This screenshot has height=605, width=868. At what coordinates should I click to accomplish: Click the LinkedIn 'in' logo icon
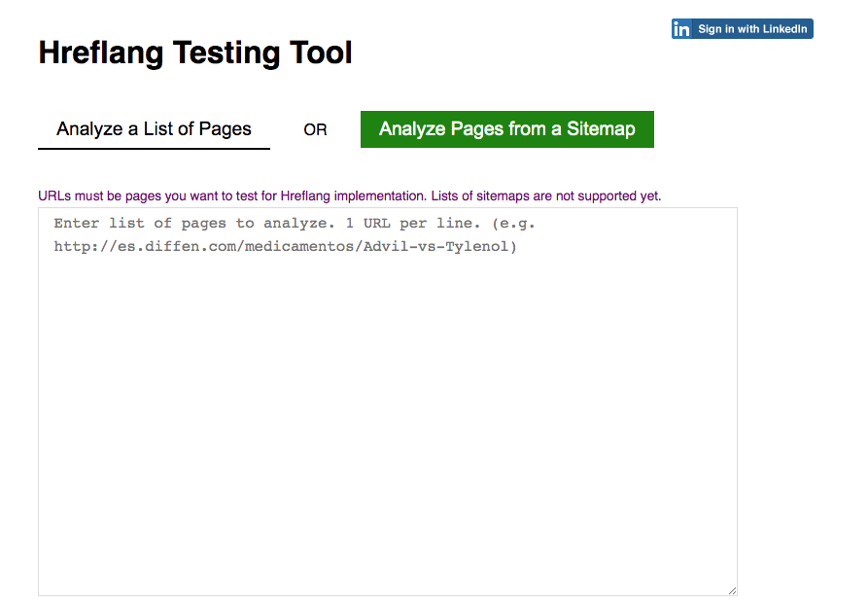681,29
